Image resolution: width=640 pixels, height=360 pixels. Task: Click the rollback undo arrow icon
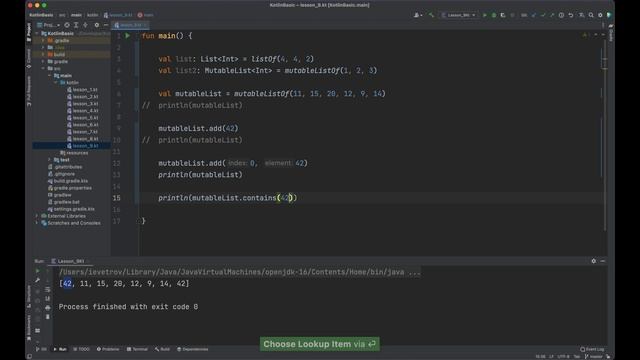pyautogui.click(x=571, y=15)
